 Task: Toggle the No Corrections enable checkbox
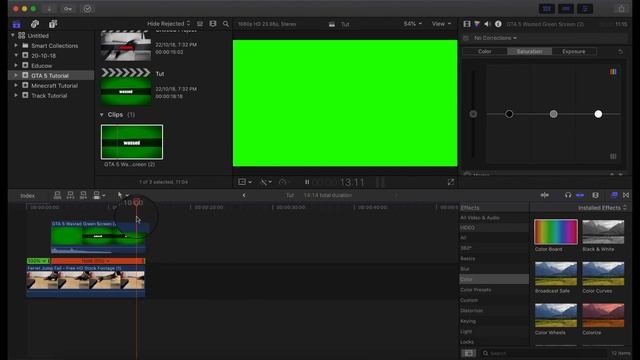click(x=466, y=38)
